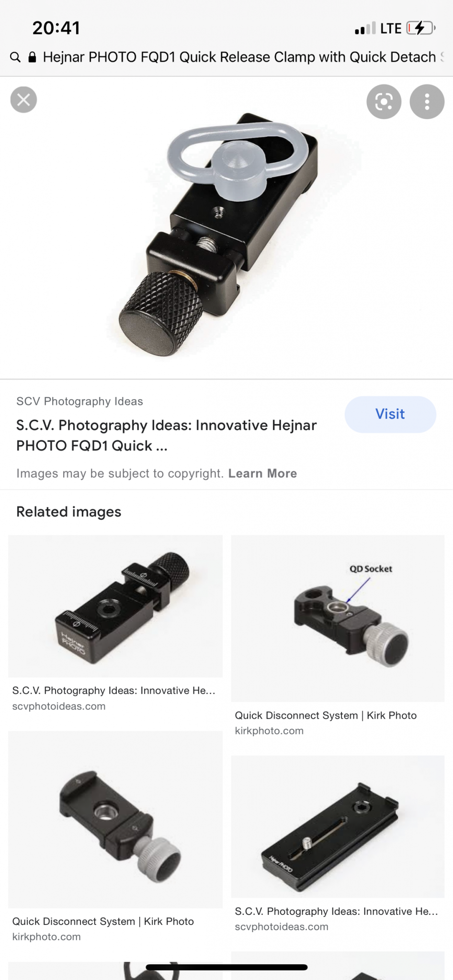Open the S.C.V. Photography Ideas title link
Image resolution: width=453 pixels, height=980 pixels.
coord(166,435)
